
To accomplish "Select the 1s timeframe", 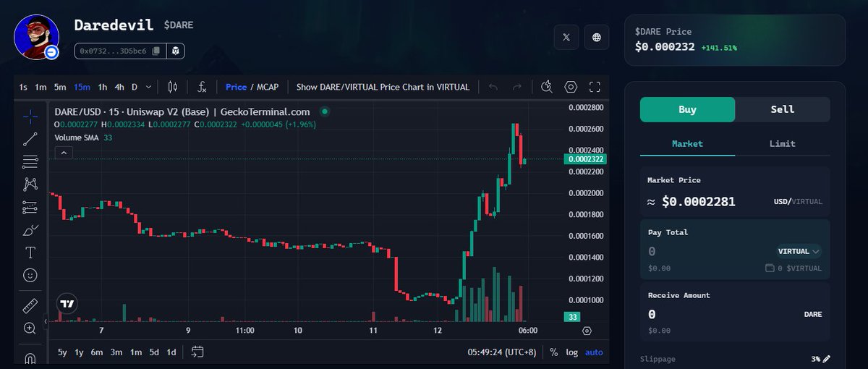I will [x=23, y=87].
